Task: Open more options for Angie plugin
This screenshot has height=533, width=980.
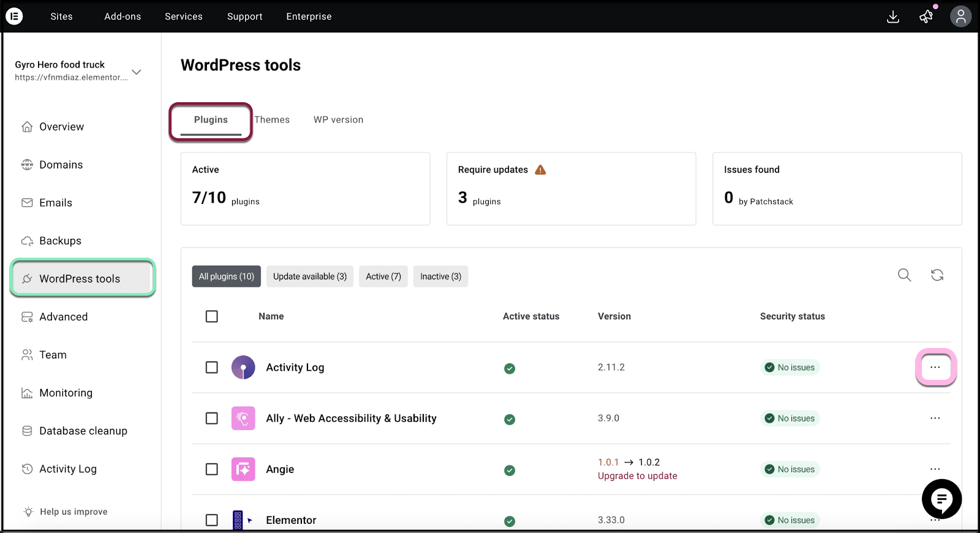Action: point(935,469)
